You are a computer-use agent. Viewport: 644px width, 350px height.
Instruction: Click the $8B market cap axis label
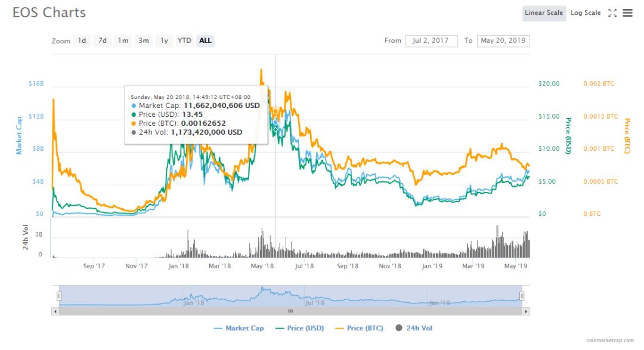38,148
